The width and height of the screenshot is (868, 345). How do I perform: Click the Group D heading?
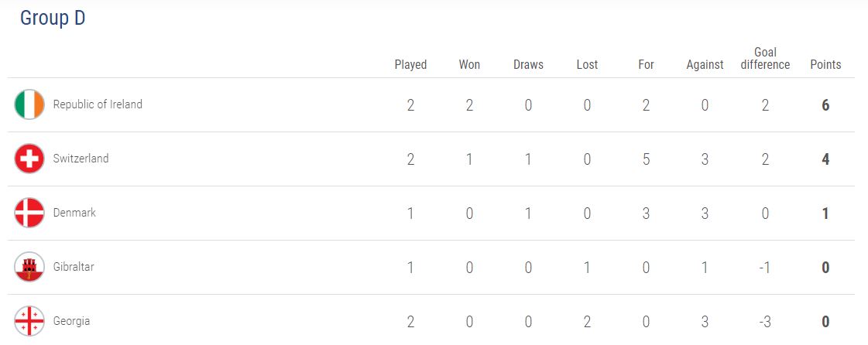(x=53, y=19)
